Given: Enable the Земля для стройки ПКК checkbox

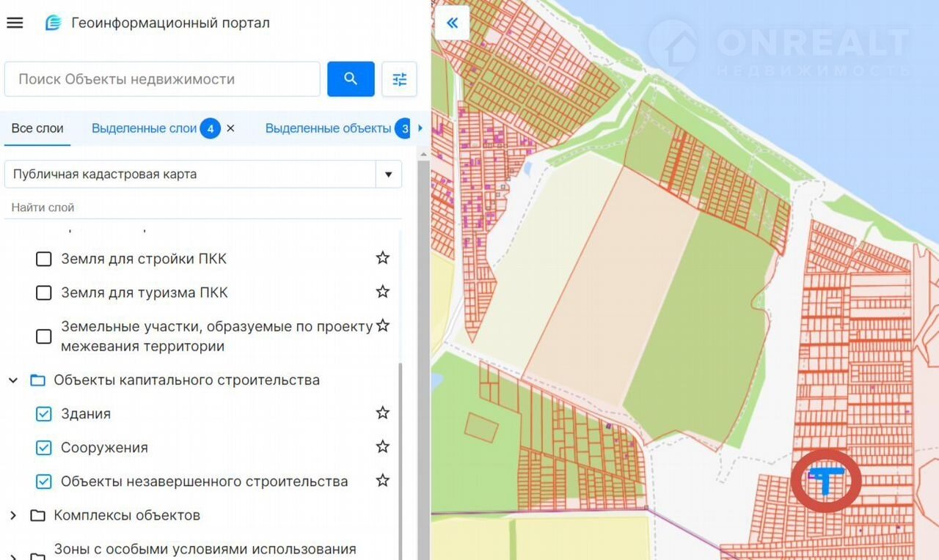Looking at the screenshot, I should [44, 259].
